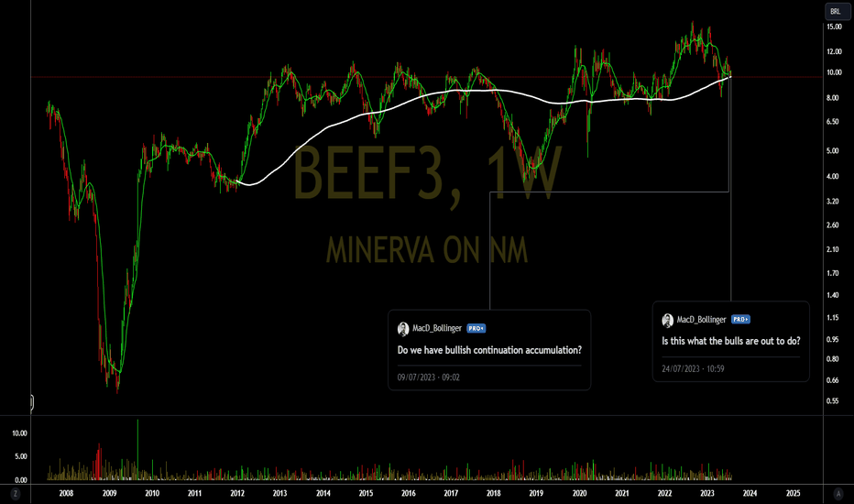Click the 5.00 volume axis label
The image size is (854, 504).
21,456
